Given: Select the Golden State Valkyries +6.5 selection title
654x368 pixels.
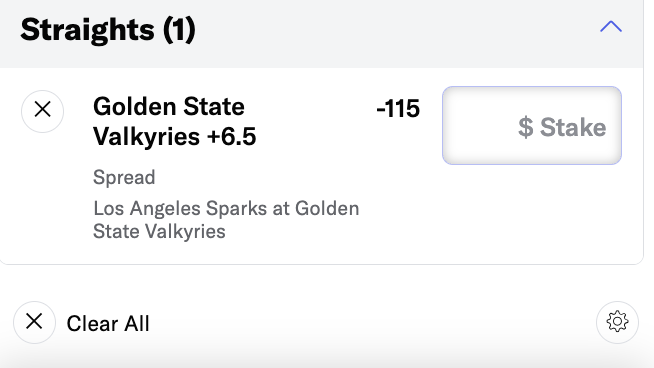Looking at the screenshot, I should point(174,121).
